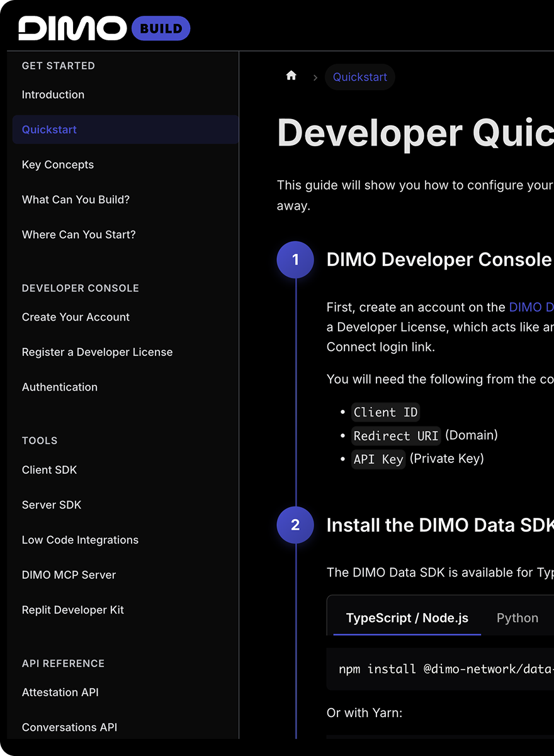This screenshot has height=756, width=554.
Task: Switch to the Python code tab
Action: tap(517, 618)
